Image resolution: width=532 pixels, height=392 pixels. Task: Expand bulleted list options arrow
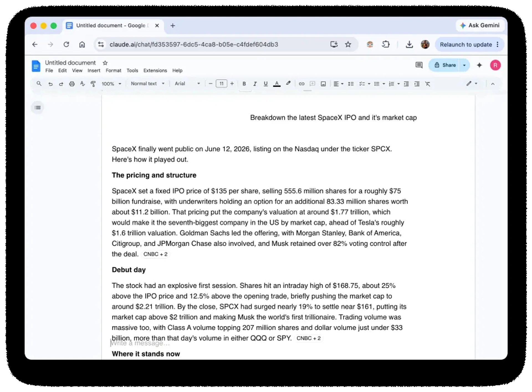pyautogui.click(x=383, y=84)
